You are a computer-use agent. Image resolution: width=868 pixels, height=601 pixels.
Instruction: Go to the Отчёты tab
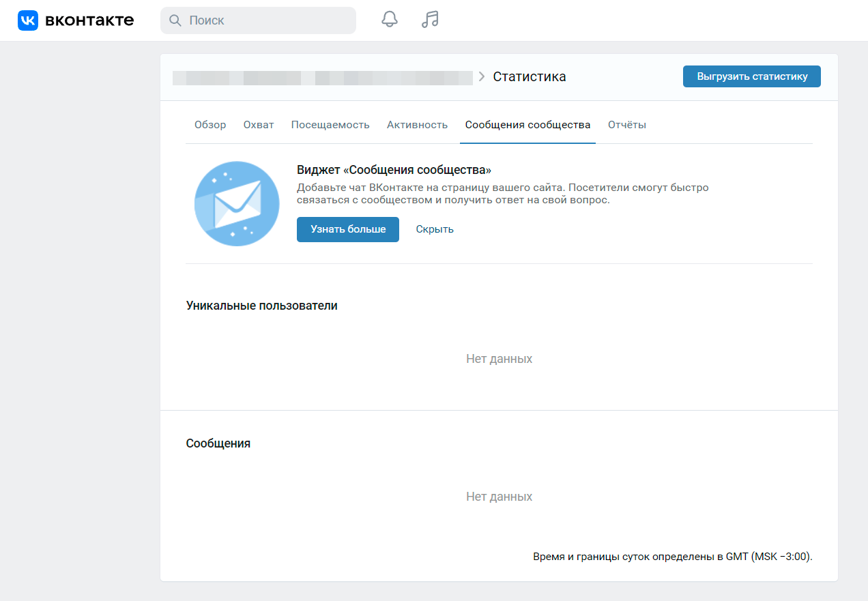pos(627,125)
